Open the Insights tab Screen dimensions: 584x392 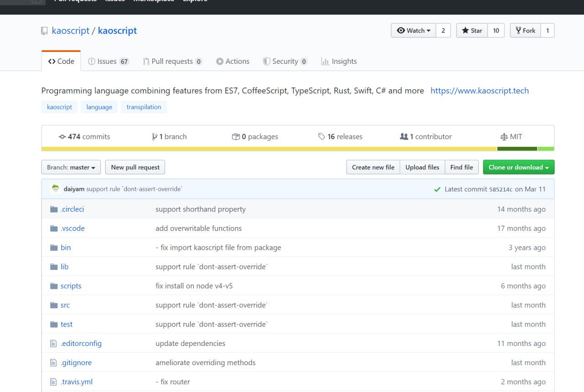point(339,61)
